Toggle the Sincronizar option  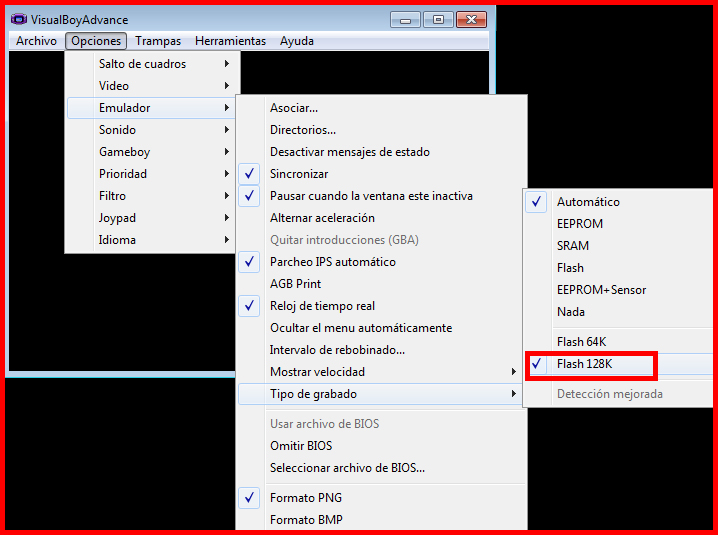(381, 174)
